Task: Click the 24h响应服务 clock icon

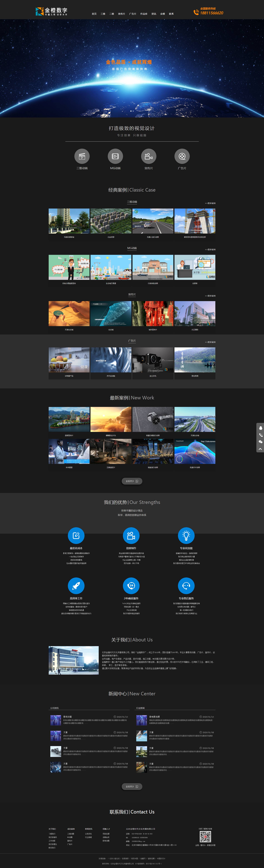Action: 131,586
